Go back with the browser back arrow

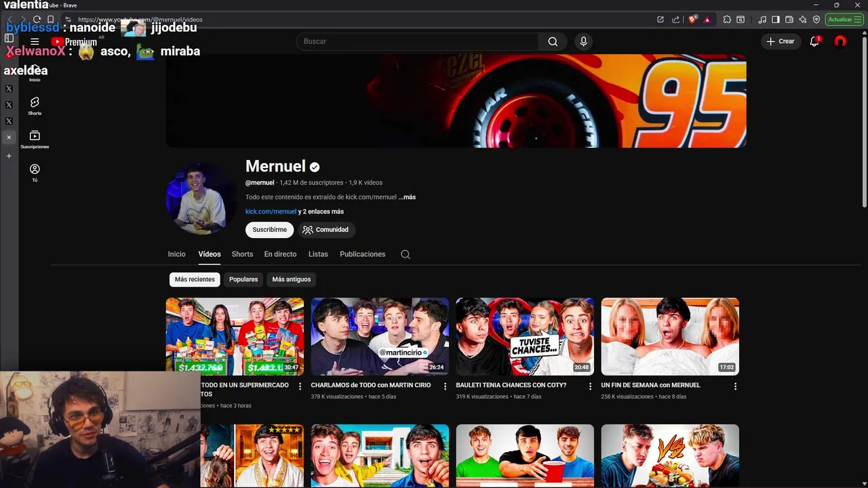point(9,20)
